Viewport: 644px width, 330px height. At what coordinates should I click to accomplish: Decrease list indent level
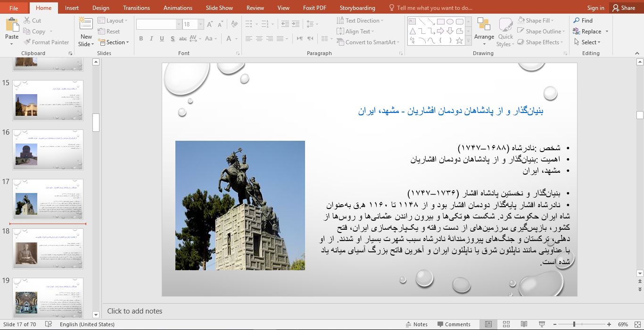point(285,24)
